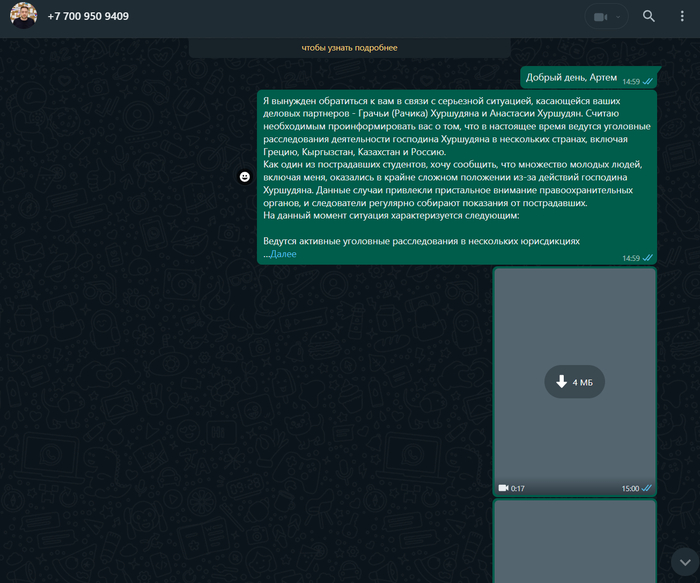This screenshot has height=583, width=700.
Task: Click camera icon beside 0:17 duration
Action: pos(503,489)
